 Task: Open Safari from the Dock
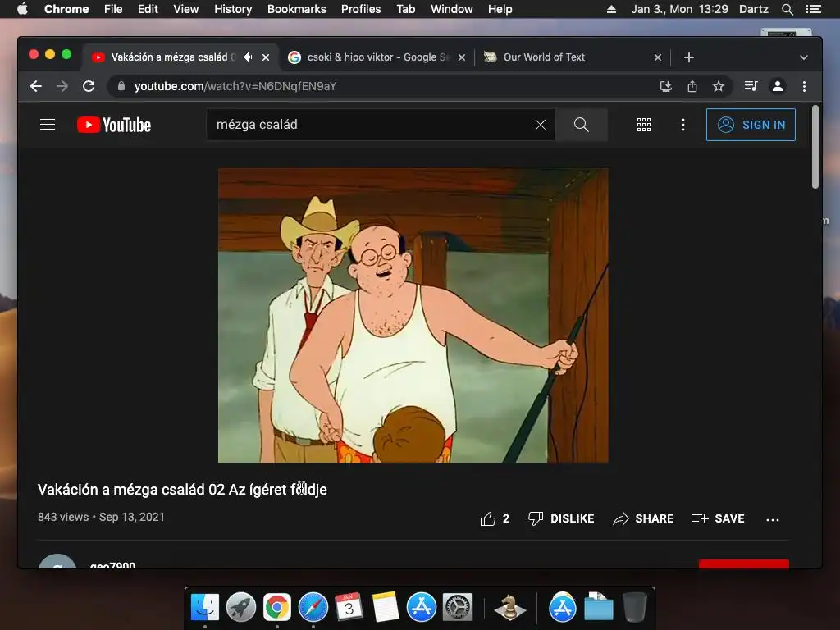[x=313, y=607]
